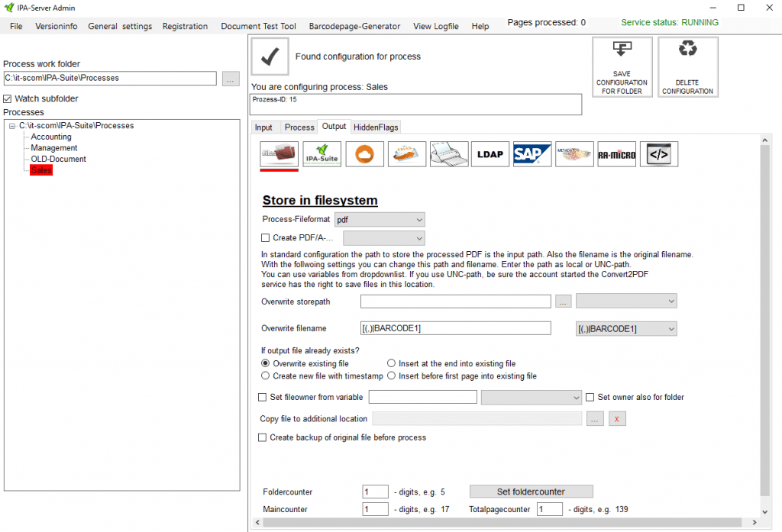Open the cloud storage output option
Screen dimensions: 782x532
364,154
